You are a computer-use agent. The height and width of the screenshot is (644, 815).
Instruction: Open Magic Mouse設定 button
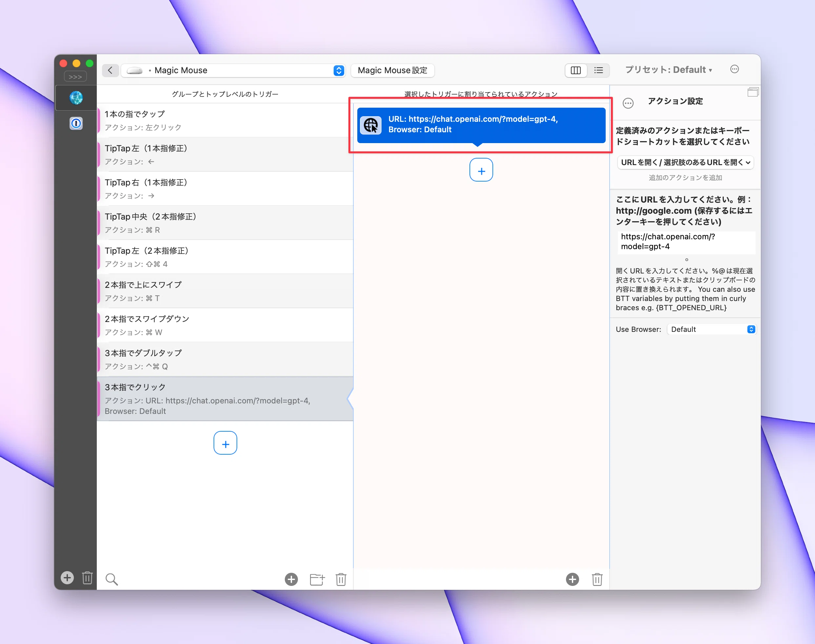392,71
